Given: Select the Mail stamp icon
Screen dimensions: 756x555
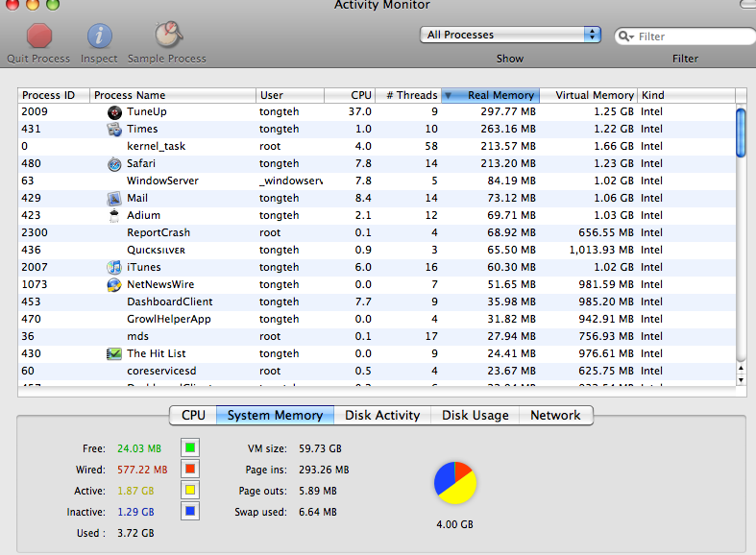Looking at the screenshot, I should coord(114,199).
